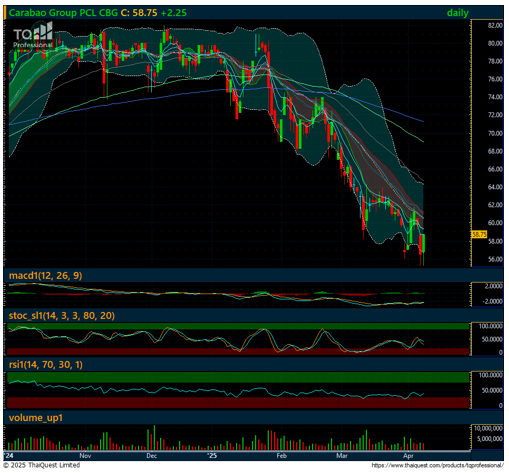
Task: Click the 100.0000 RSI axis label
Action: [x=491, y=375]
